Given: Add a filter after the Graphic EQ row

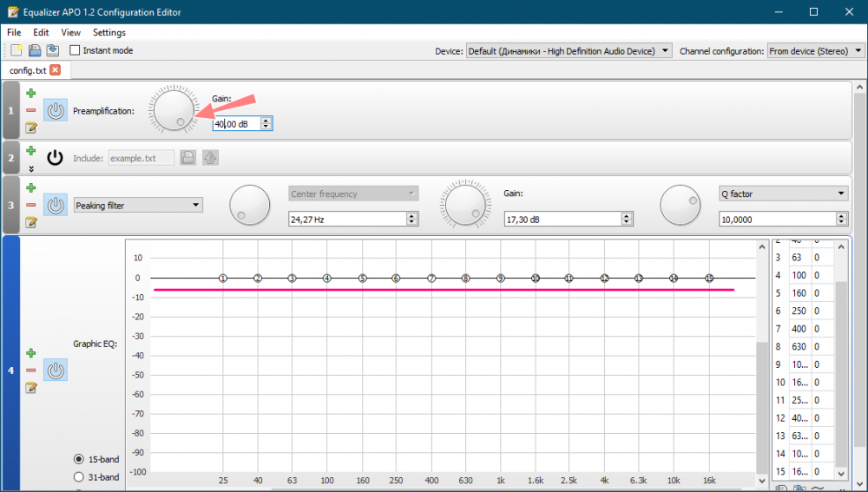Looking at the screenshot, I should [31, 353].
